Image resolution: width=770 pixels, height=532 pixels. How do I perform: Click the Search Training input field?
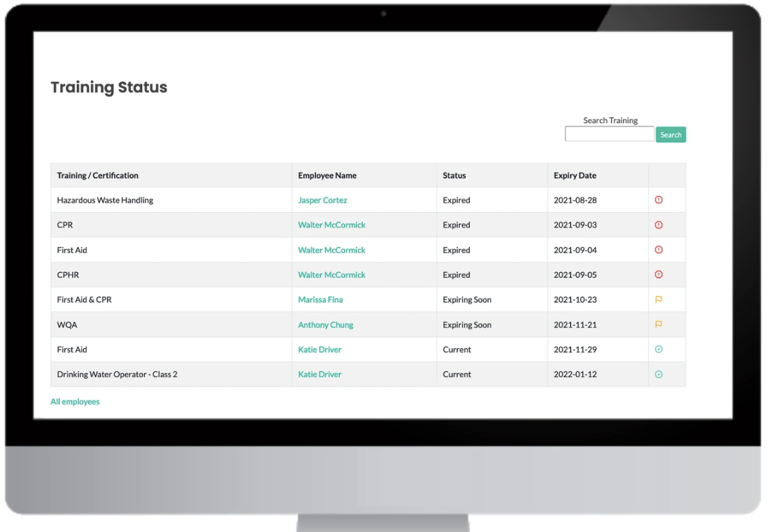click(x=609, y=133)
